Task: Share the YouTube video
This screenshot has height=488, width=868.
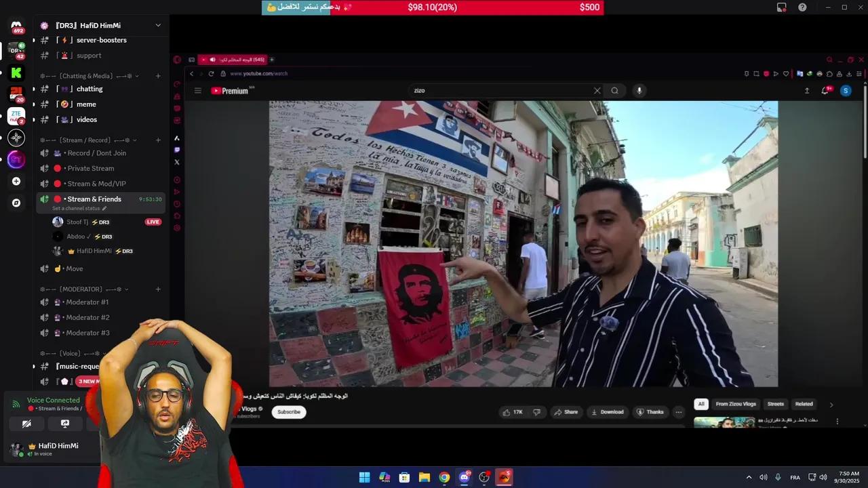Action: click(x=566, y=412)
